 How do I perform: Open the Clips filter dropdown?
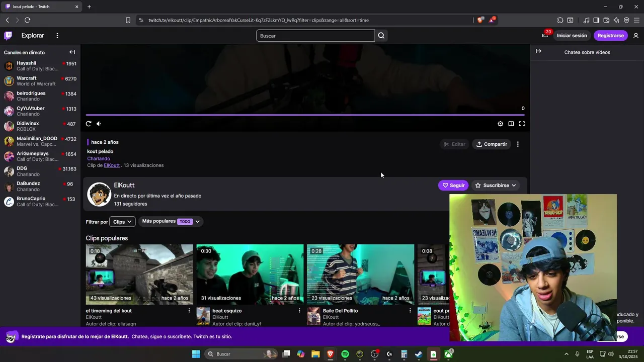click(122, 222)
